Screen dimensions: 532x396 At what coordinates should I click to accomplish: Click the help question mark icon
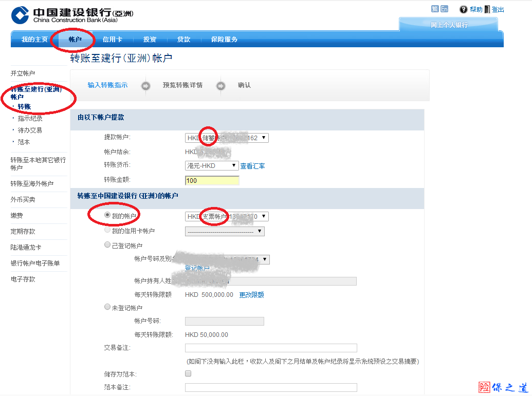tap(463, 9)
